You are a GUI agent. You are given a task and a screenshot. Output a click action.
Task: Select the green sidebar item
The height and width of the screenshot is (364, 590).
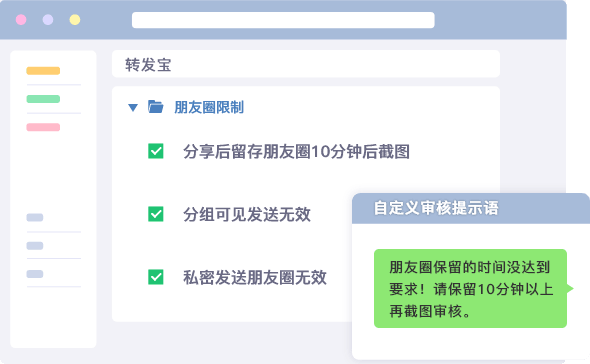point(43,99)
